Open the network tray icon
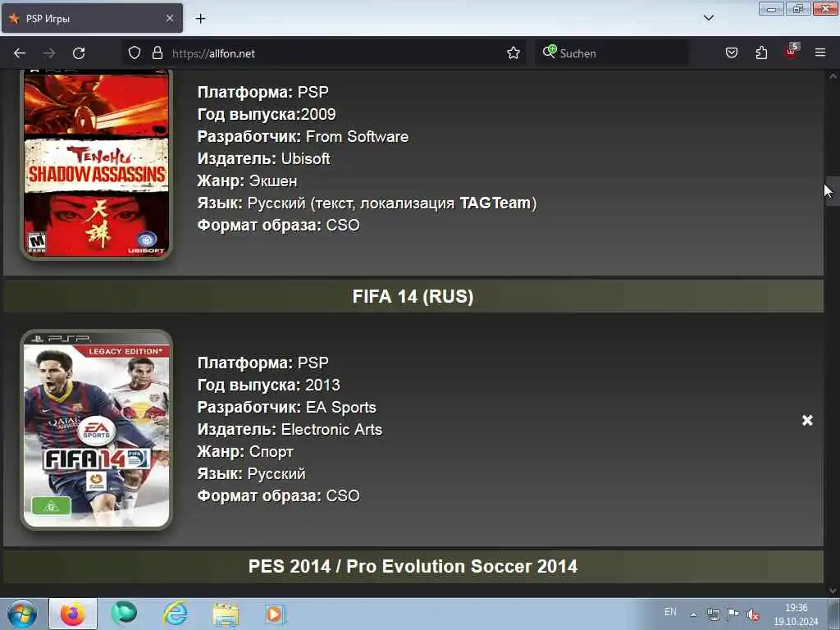 point(713,614)
